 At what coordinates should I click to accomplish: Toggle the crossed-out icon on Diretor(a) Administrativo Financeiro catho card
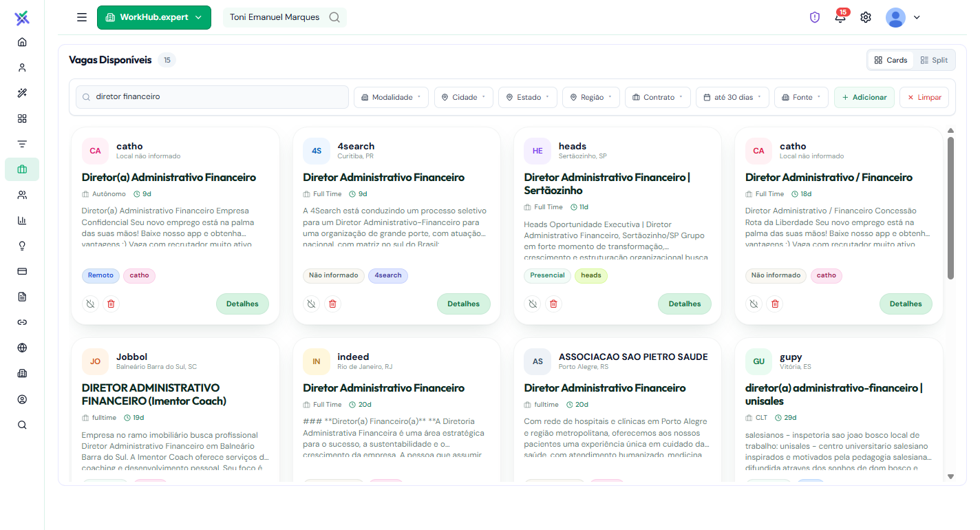91,304
